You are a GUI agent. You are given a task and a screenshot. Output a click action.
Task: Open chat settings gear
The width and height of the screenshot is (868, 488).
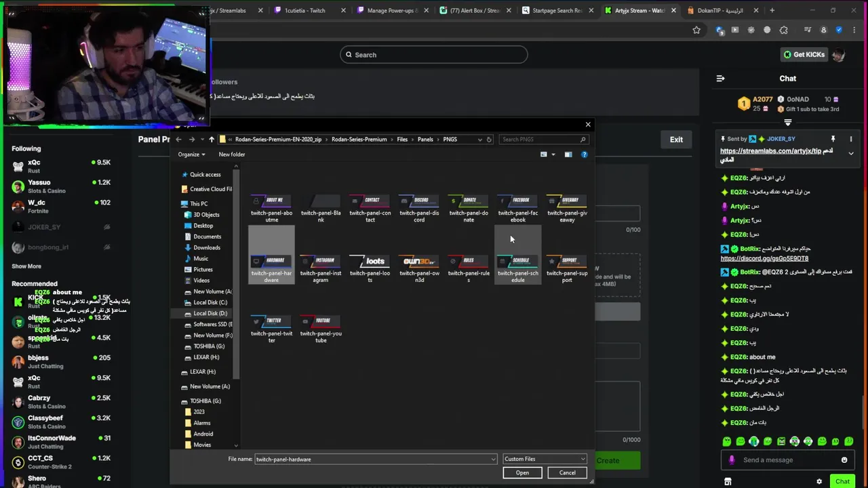point(819,481)
